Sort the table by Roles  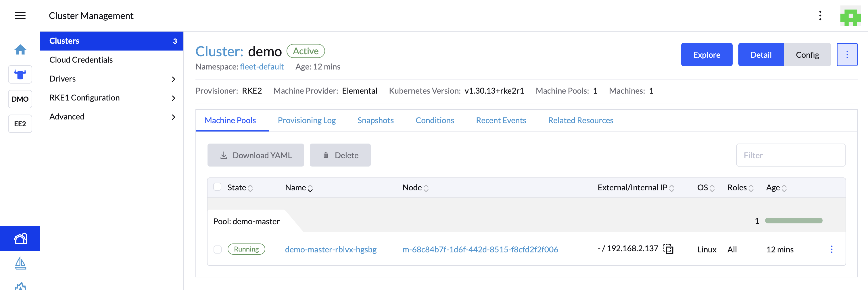740,188
